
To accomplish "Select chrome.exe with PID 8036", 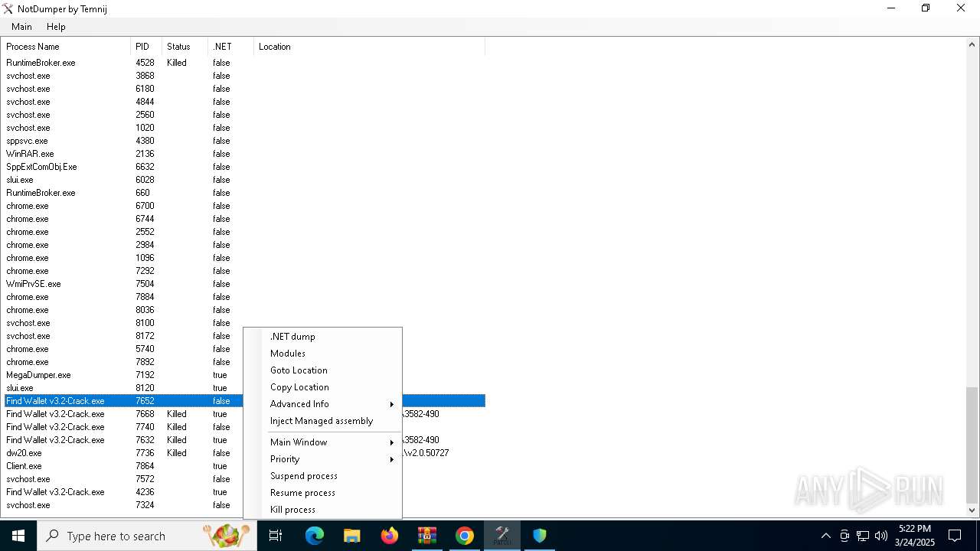I will click(x=244, y=310).
